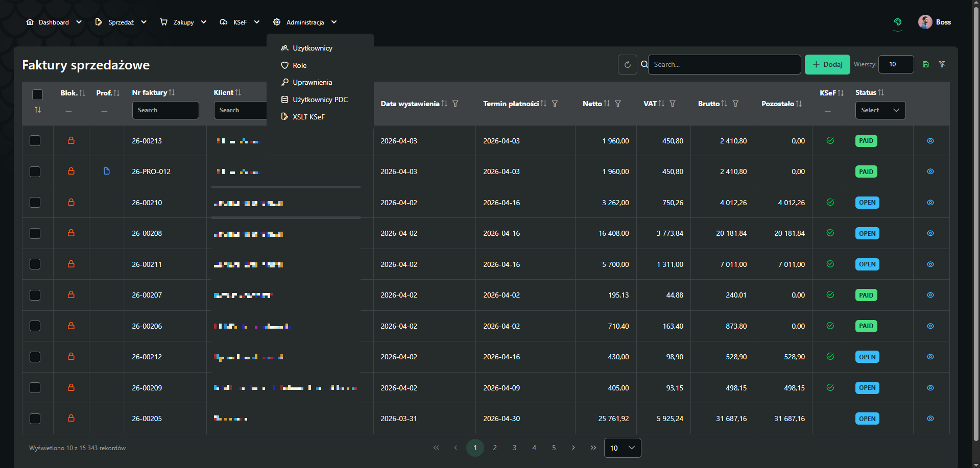
Task: Toggle the select-all checkbox in table header
Action: tap(37, 94)
